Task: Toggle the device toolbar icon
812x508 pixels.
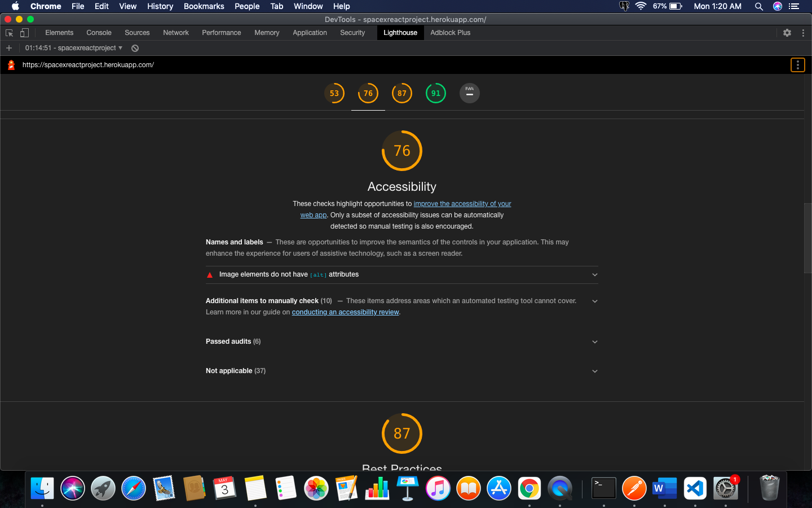Action: point(24,33)
